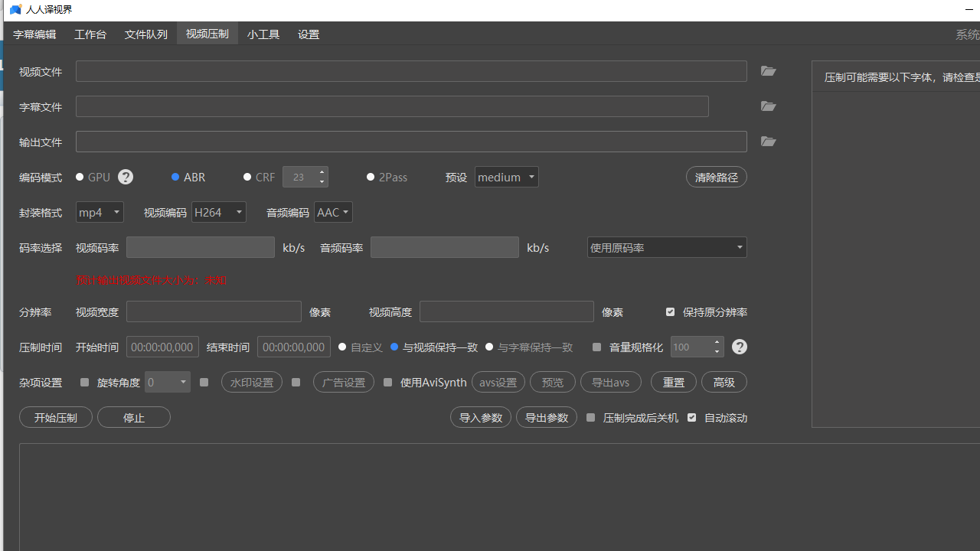Click 清除路径 button
Viewport: 980px width, 551px height.
(717, 177)
